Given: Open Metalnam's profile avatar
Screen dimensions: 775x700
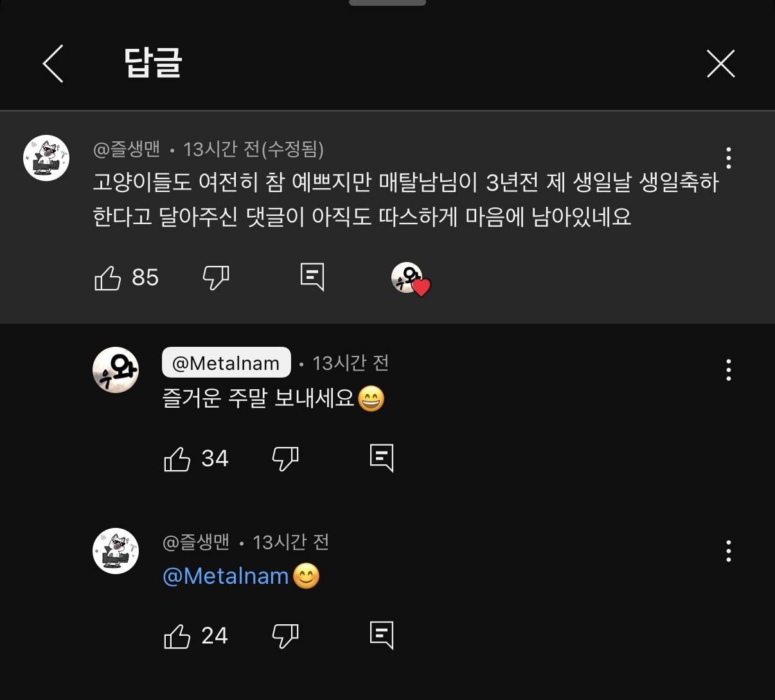Looking at the screenshot, I should 116,370.
